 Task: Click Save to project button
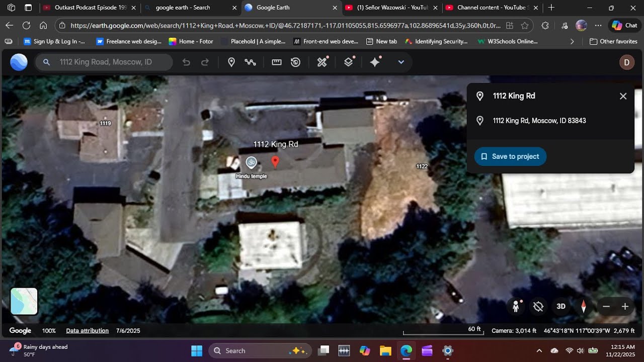(x=510, y=156)
